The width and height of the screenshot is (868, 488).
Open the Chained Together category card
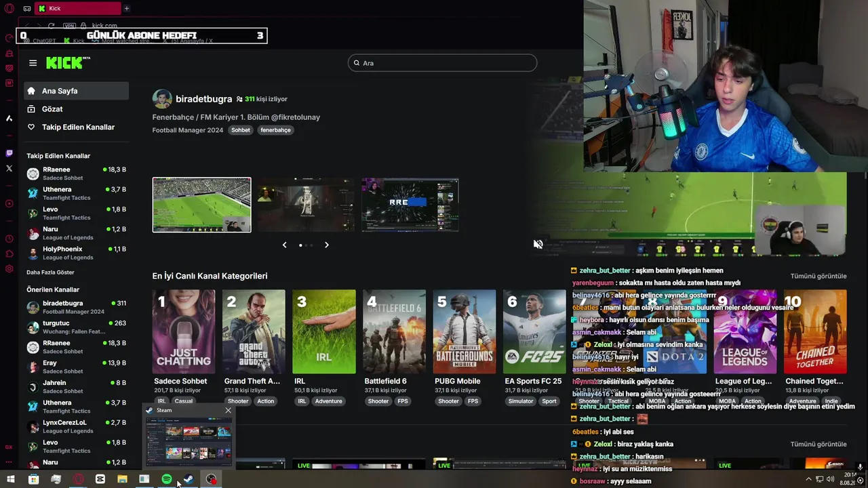815,332
